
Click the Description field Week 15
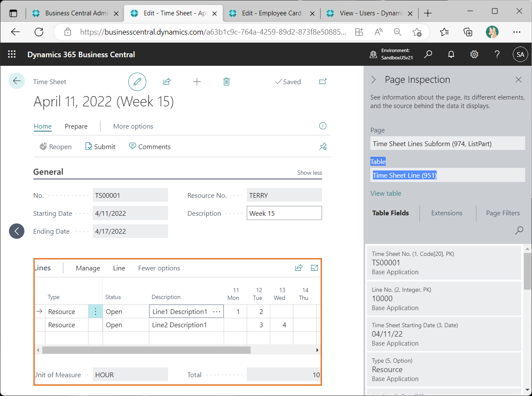[284, 213]
